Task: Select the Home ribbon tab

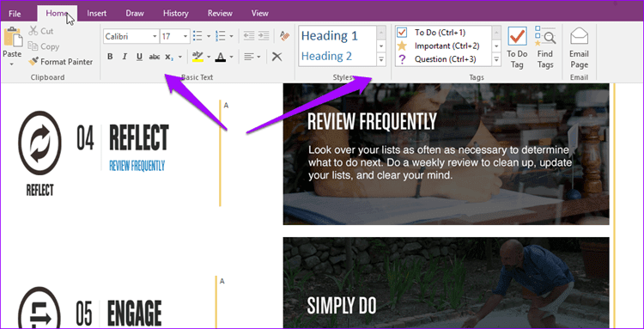Action: click(57, 13)
